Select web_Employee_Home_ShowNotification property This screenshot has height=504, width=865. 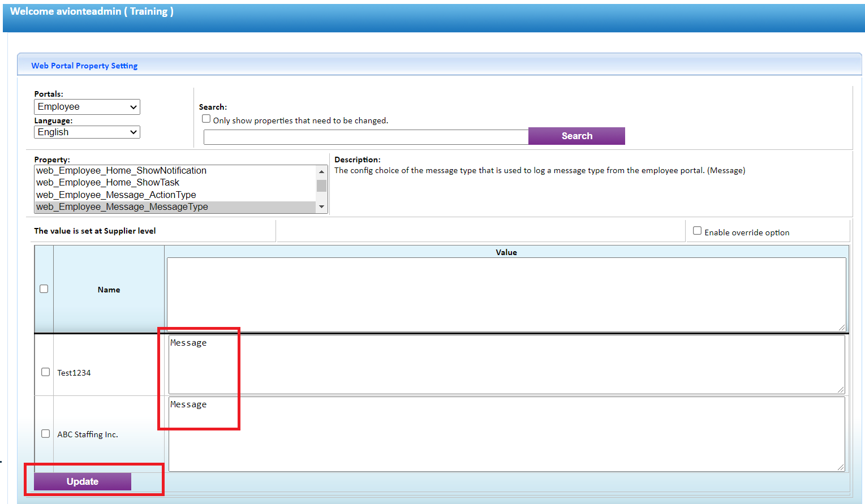pyautogui.click(x=175, y=171)
